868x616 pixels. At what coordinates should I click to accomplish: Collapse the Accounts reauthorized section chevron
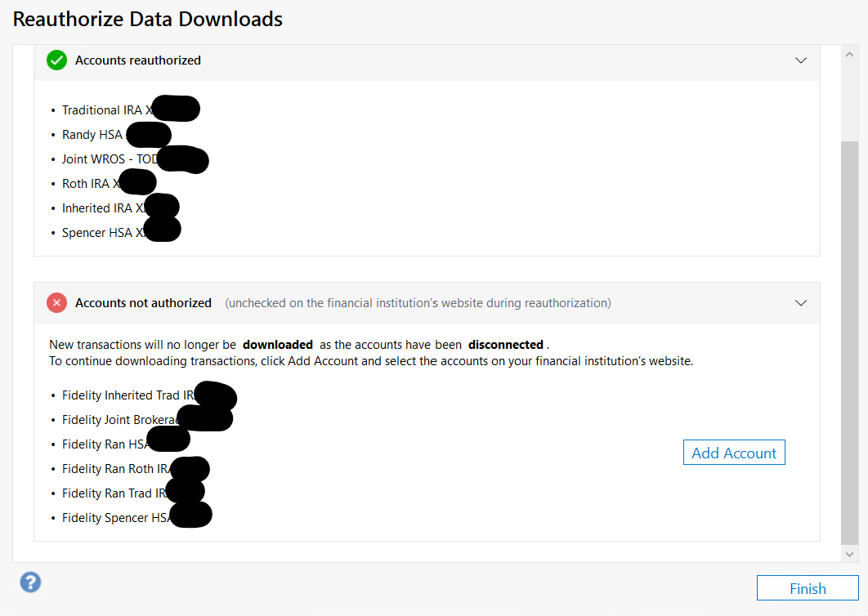[800, 60]
